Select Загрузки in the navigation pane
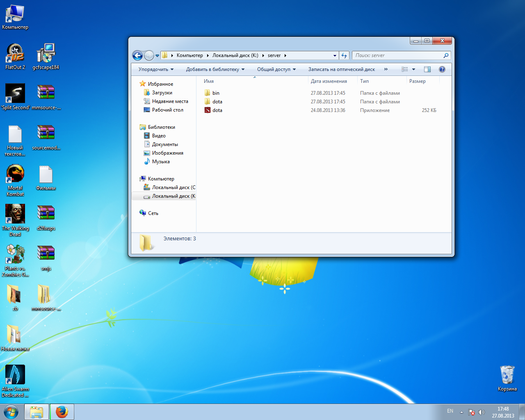The image size is (525, 420). (162, 93)
